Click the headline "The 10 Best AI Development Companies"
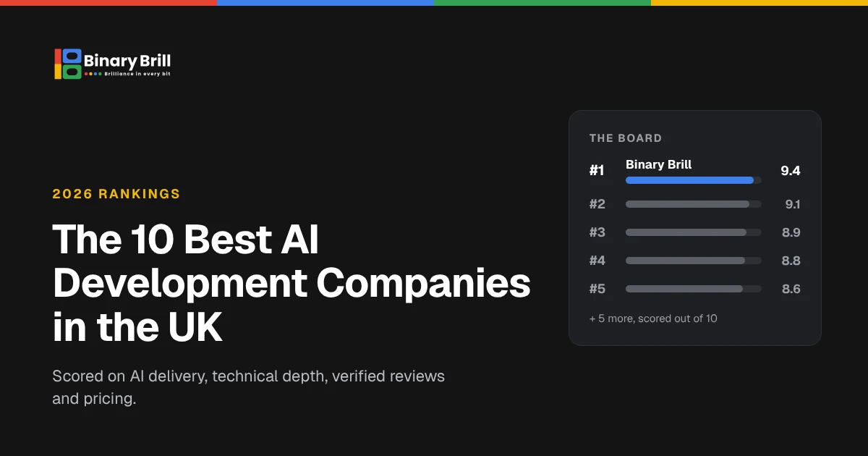This screenshot has width=868, height=456. 292,261
